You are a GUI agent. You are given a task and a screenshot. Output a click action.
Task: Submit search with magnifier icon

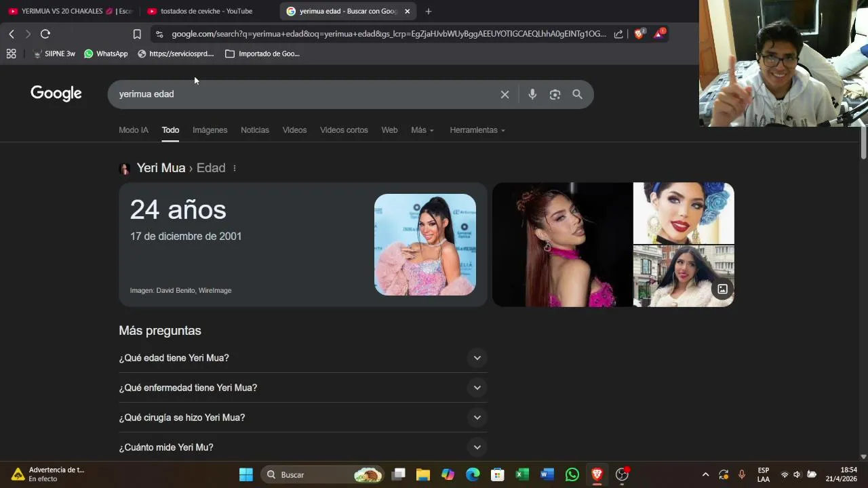(577, 94)
